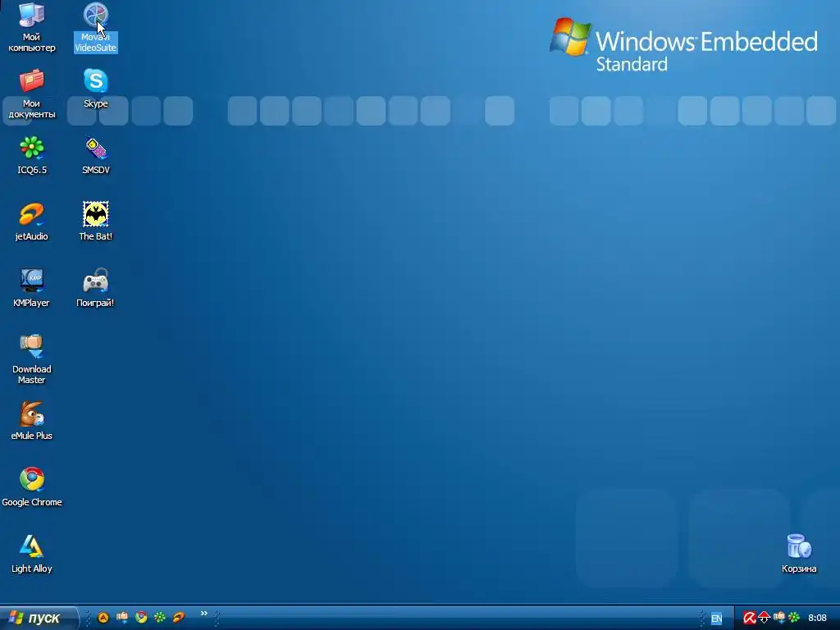This screenshot has width=840, height=630.
Task: Open the Мои документы folder icon
Action: [x=32, y=94]
